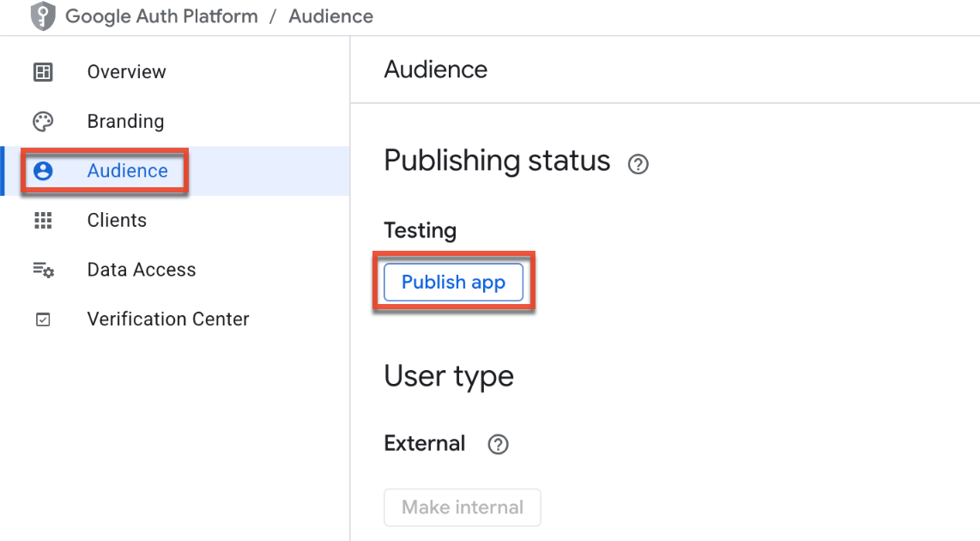
Task: Show help info next to External user type
Action: coord(498,444)
